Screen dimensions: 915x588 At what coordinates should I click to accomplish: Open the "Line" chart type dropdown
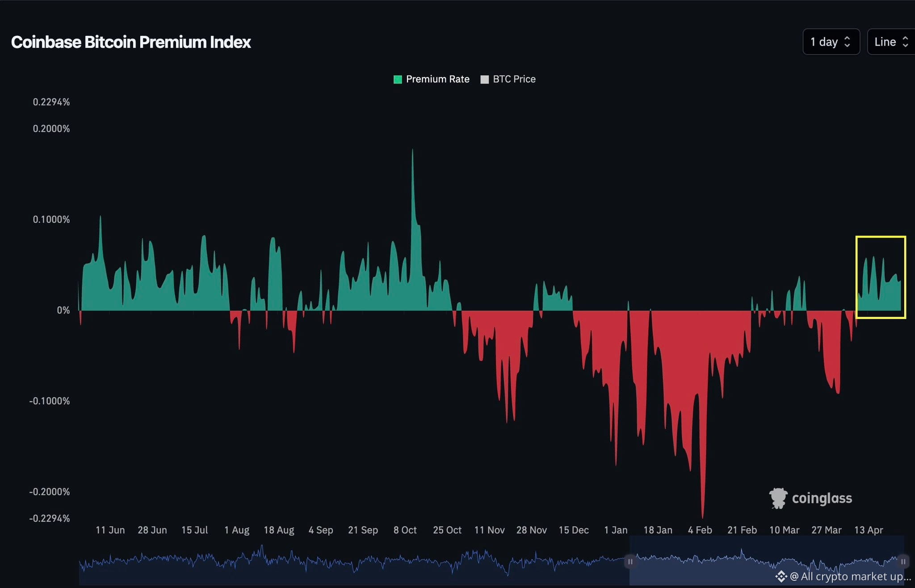click(891, 42)
